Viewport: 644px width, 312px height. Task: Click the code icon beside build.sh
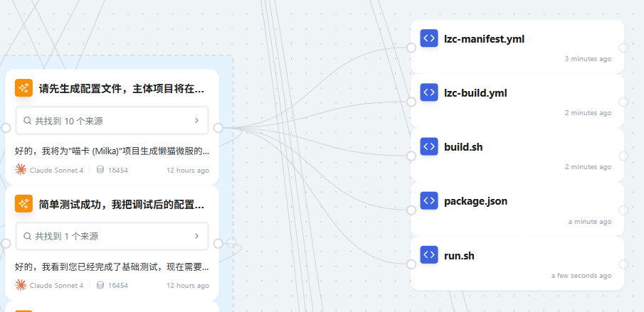click(x=429, y=146)
